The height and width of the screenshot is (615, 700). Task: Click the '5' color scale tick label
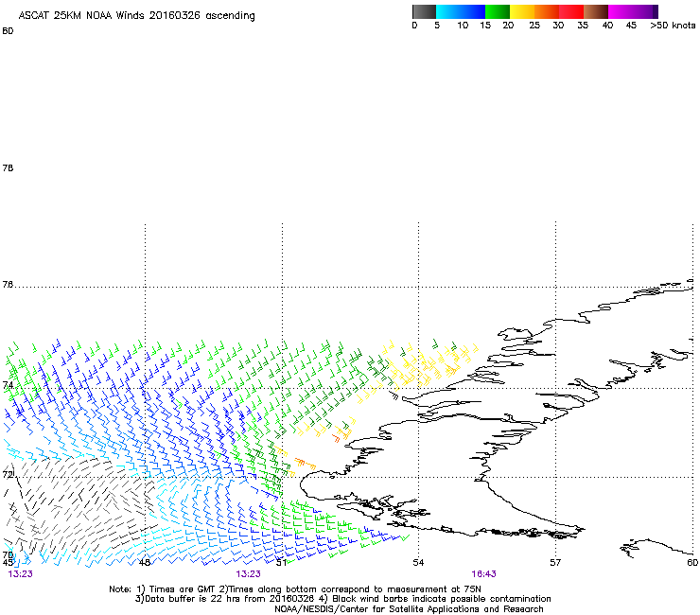pos(437,26)
